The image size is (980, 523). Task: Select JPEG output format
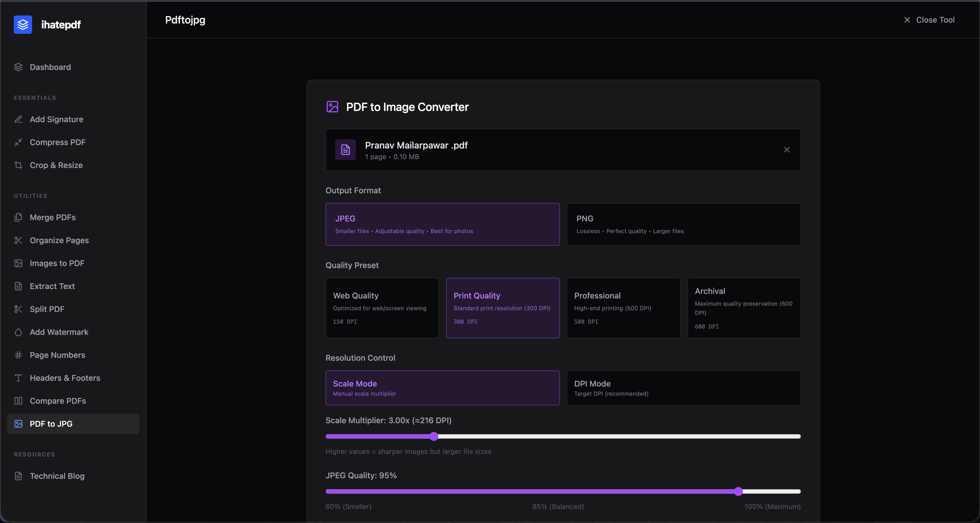click(442, 224)
